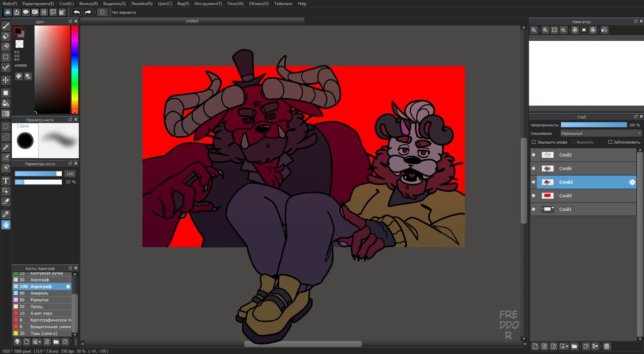644x354 pixels.
Task: Click the brush list scroll-up arrow
Action: tap(75, 274)
